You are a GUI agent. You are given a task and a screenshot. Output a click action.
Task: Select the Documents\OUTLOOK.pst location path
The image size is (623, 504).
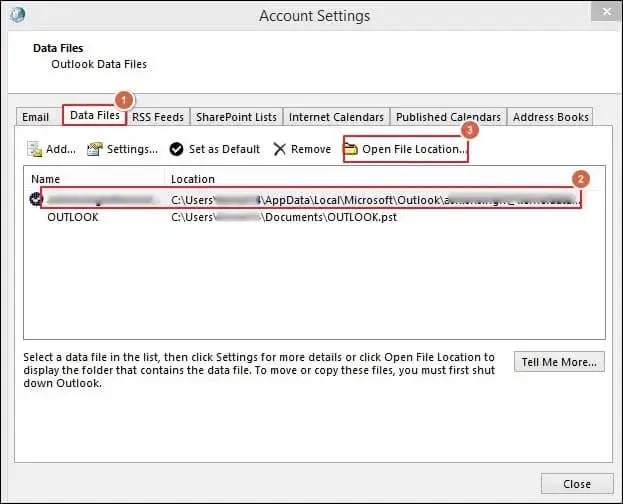[x=284, y=217]
